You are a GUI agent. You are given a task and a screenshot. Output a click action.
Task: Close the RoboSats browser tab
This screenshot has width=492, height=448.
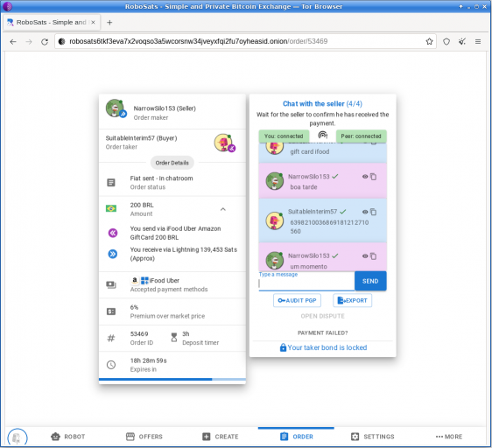coord(93,22)
